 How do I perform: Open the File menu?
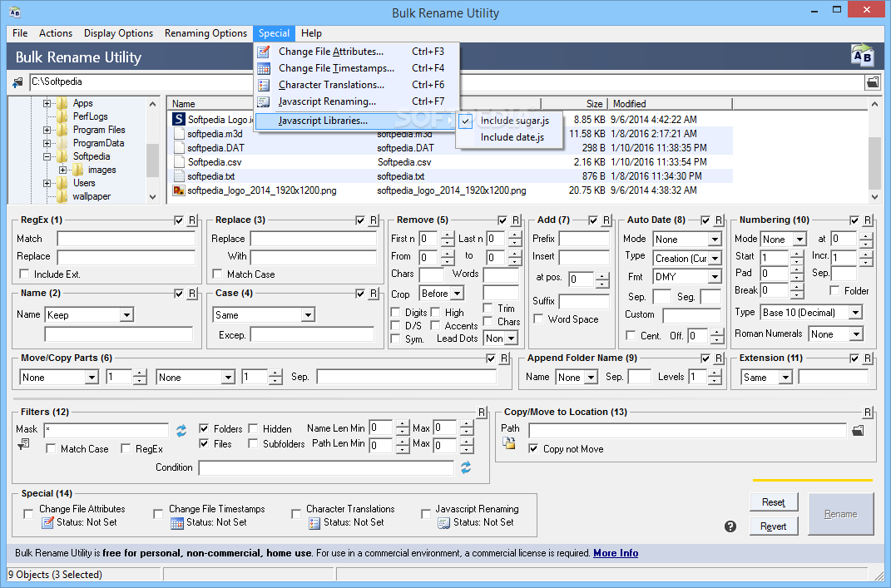click(x=20, y=33)
